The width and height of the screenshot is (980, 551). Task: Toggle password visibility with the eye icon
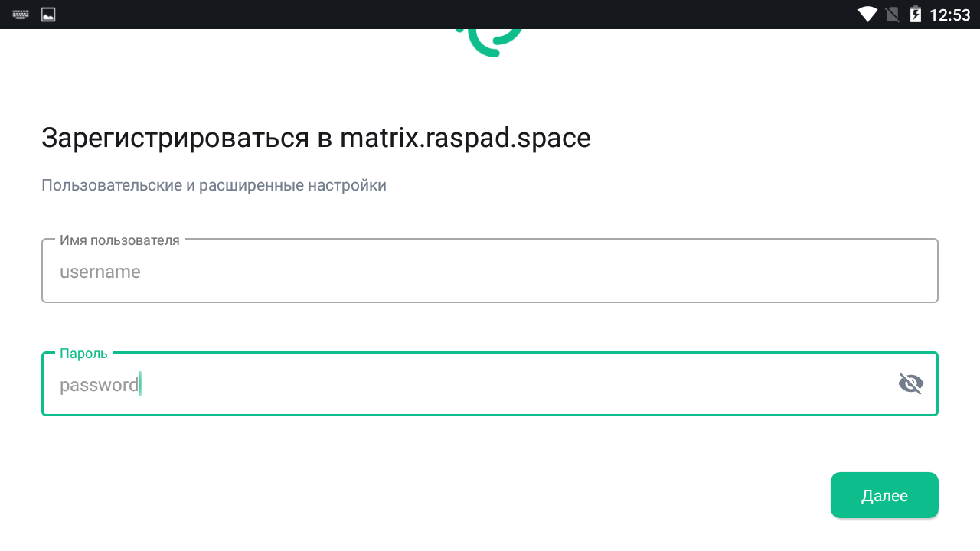pyautogui.click(x=910, y=383)
